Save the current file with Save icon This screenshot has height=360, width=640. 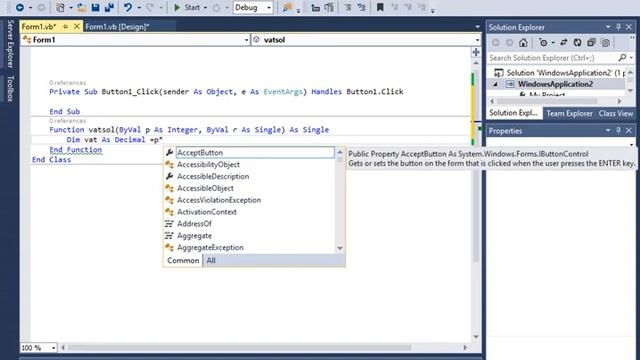(x=96, y=7)
